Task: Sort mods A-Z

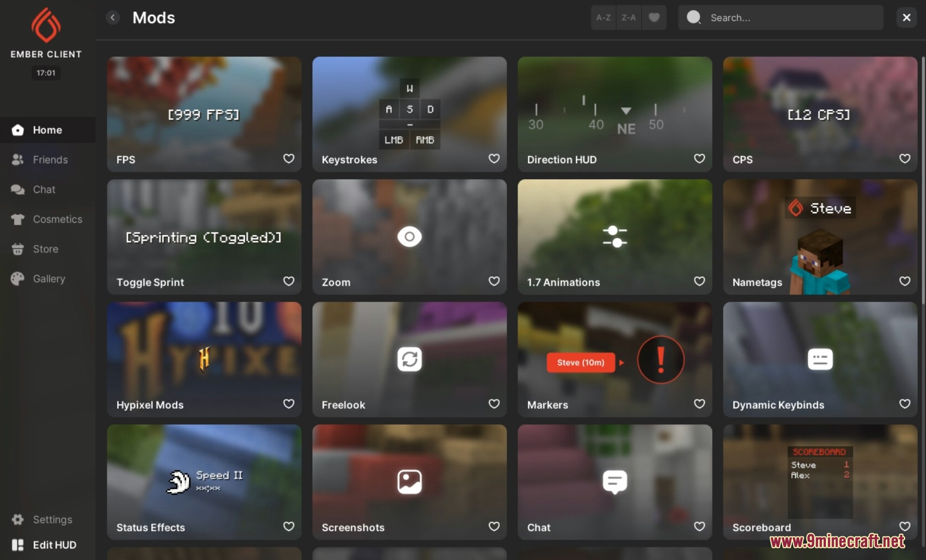Action: point(603,18)
